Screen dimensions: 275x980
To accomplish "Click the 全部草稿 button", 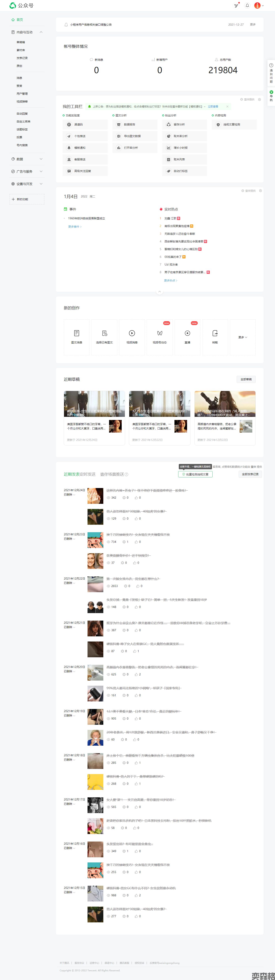I will point(246,379).
